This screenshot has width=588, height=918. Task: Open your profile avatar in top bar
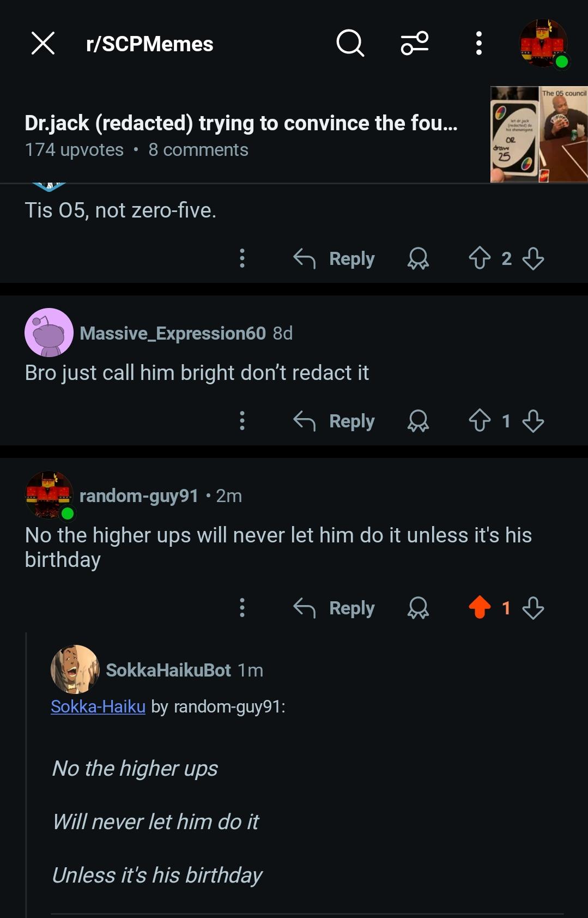click(x=543, y=44)
